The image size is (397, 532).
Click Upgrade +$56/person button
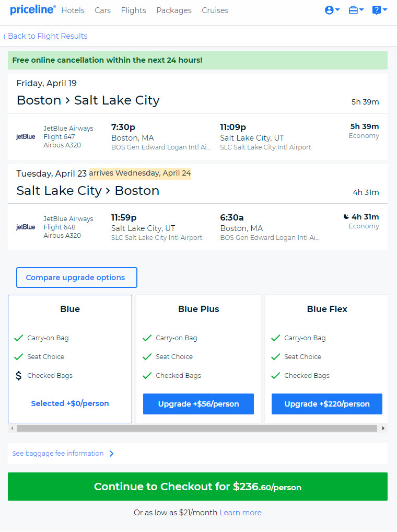[198, 404]
